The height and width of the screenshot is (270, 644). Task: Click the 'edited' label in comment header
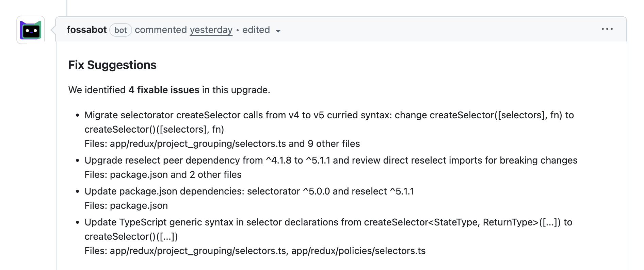(256, 30)
